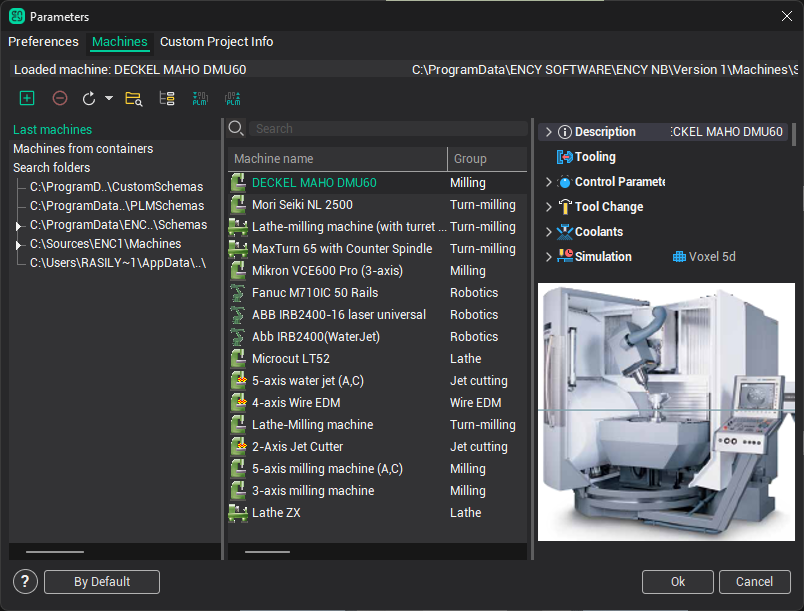Click the refresh list icon
This screenshot has height=611, width=804.
(x=89, y=98)
